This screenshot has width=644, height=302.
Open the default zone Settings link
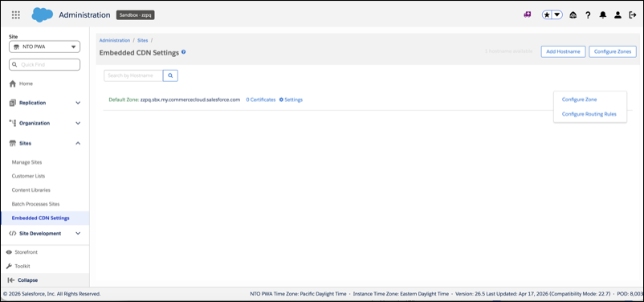(x=291, y=100)
